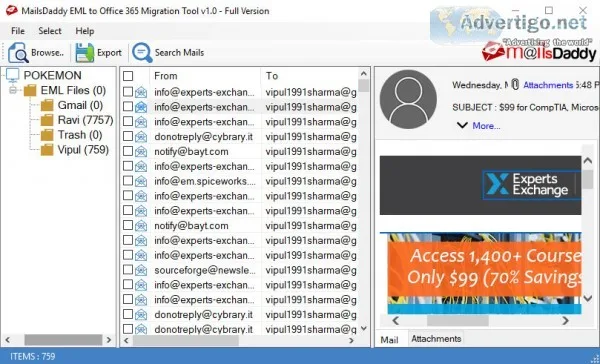Select the Vipul (759) folder
The width and height of the screenshot is (600, 364).
[x=83, y=150]
